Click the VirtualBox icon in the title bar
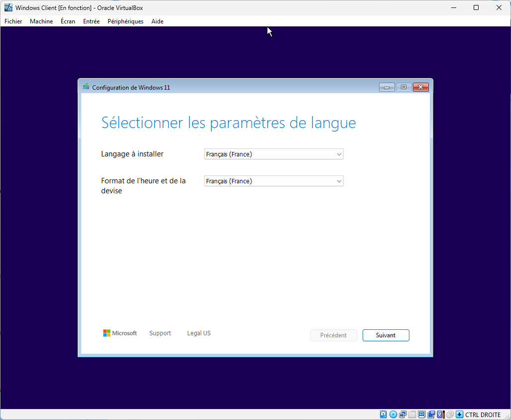Image resolution: width=511 pixels, height=420 pixels. click(8, 7)
